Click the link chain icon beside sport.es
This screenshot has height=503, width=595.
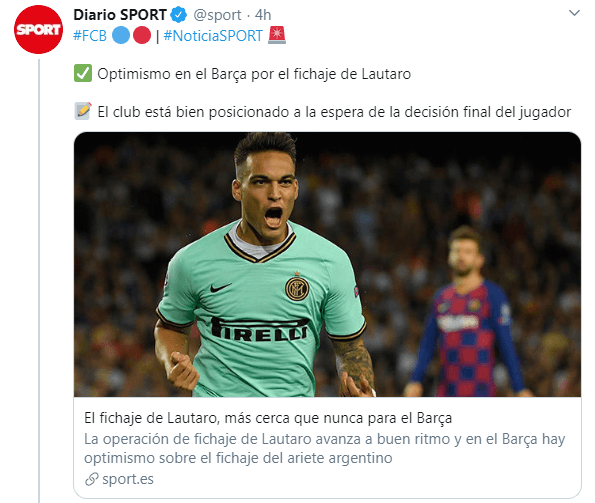91,479
